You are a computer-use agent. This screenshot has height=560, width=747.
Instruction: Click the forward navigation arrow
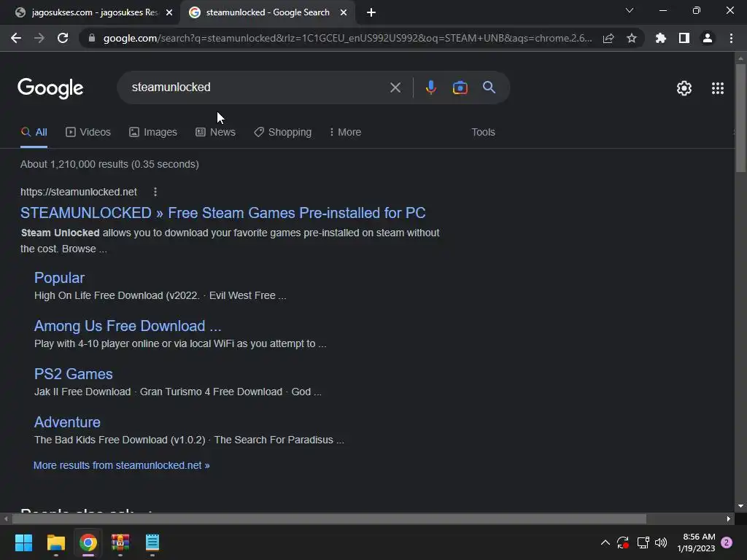pos(39,38)
